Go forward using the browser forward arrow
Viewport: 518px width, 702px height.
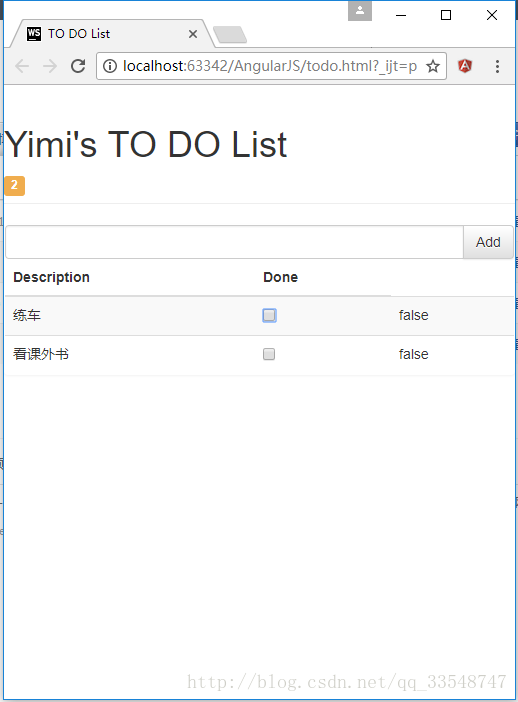click(50, 66)
